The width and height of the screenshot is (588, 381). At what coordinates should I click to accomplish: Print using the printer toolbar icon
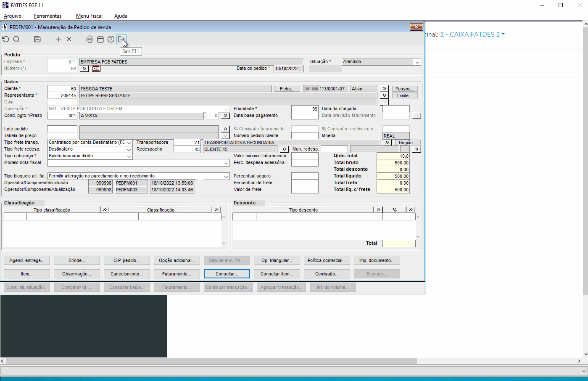pos(90,39)
